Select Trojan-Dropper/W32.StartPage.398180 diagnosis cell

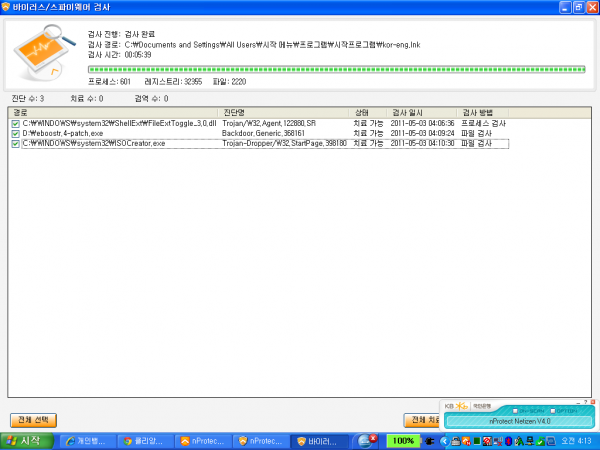click(284, 143)
